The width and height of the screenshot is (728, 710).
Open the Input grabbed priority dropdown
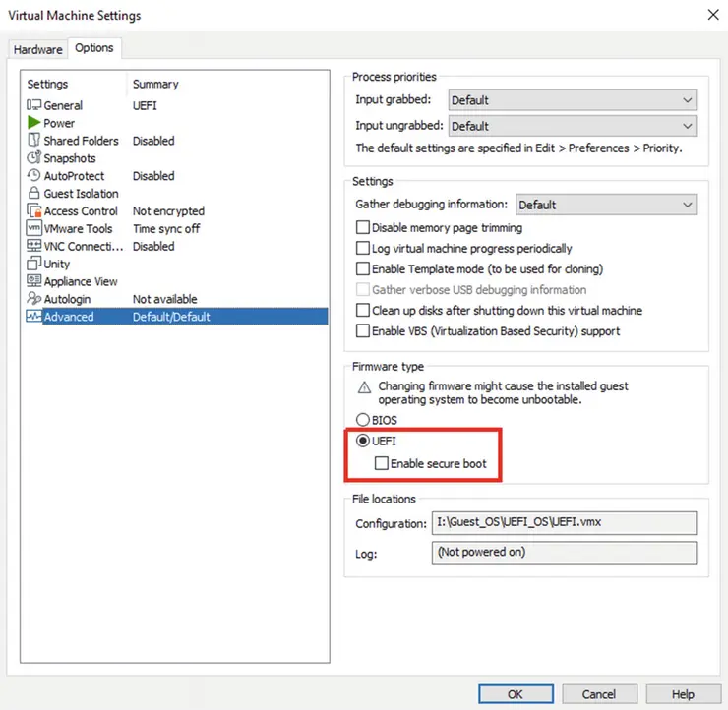[x=572, y=100]
